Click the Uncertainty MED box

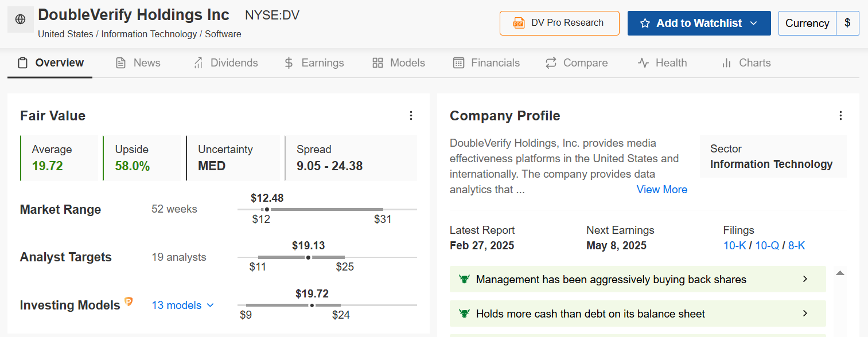[x=233, y=158]
